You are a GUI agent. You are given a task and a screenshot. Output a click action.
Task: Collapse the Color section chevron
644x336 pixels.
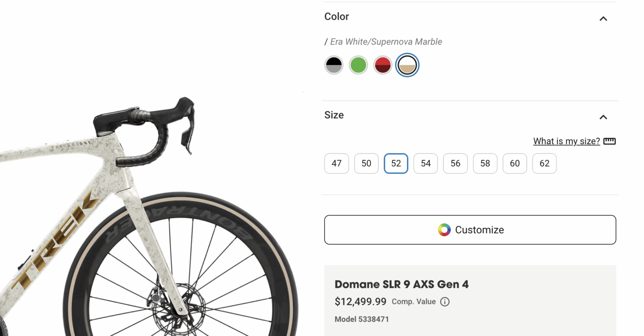(x=603, y=18)
